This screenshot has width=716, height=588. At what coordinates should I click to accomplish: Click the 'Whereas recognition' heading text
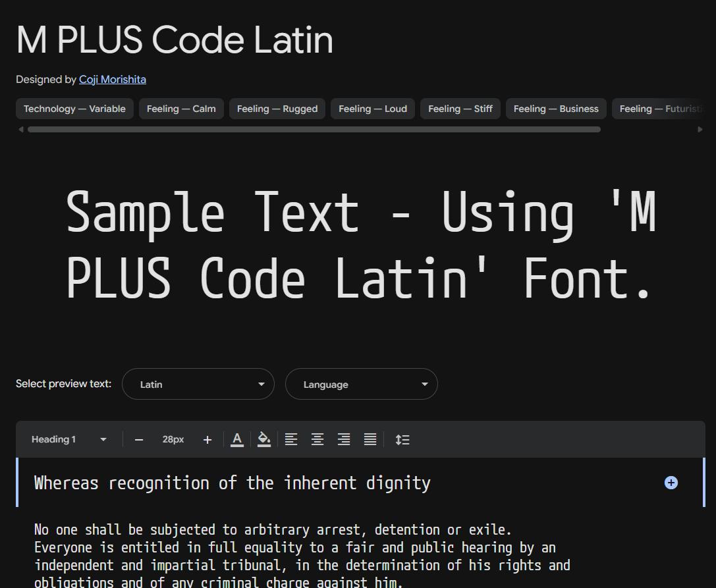point(233,483)
